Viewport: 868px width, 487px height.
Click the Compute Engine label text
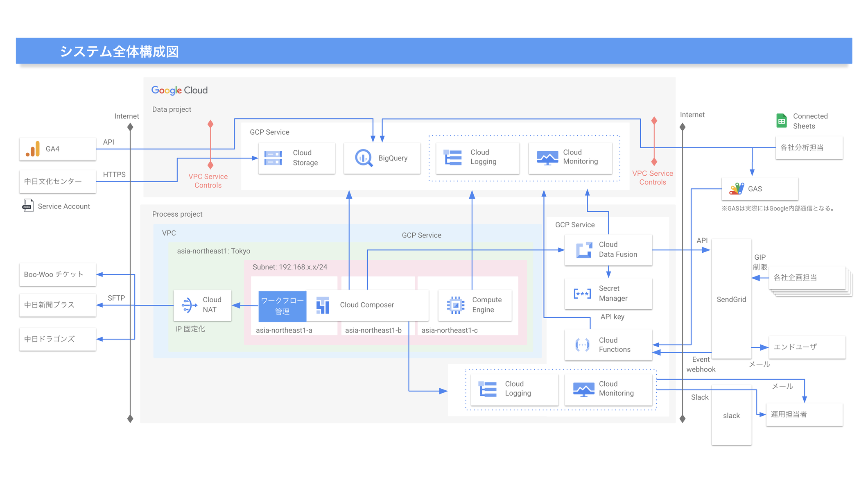487,305
